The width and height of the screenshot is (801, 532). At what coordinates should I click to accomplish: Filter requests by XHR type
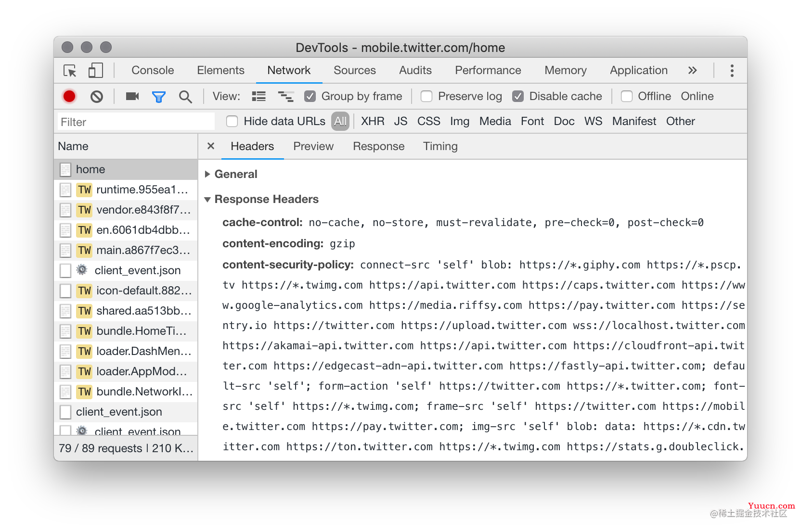[x=373, y=121]
